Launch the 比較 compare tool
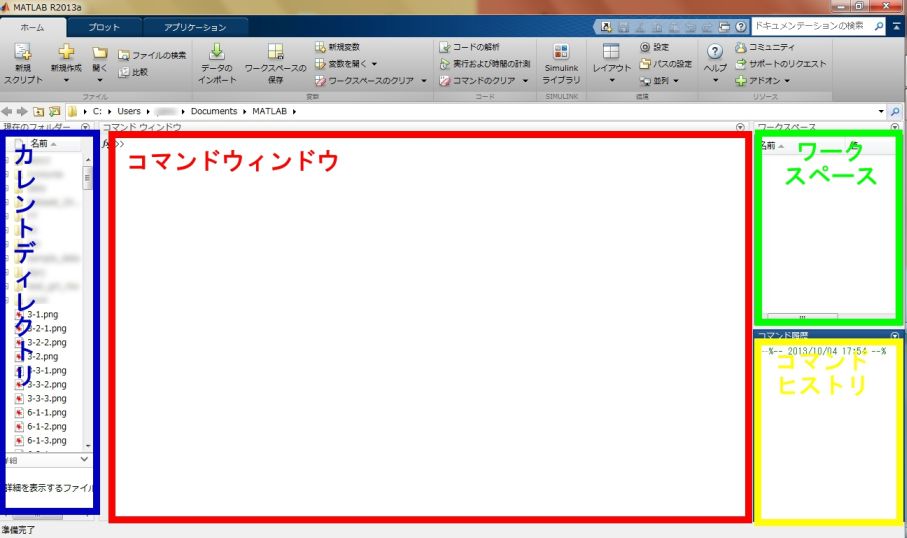Viewport: 907px width, 538px height. point(133,72)
